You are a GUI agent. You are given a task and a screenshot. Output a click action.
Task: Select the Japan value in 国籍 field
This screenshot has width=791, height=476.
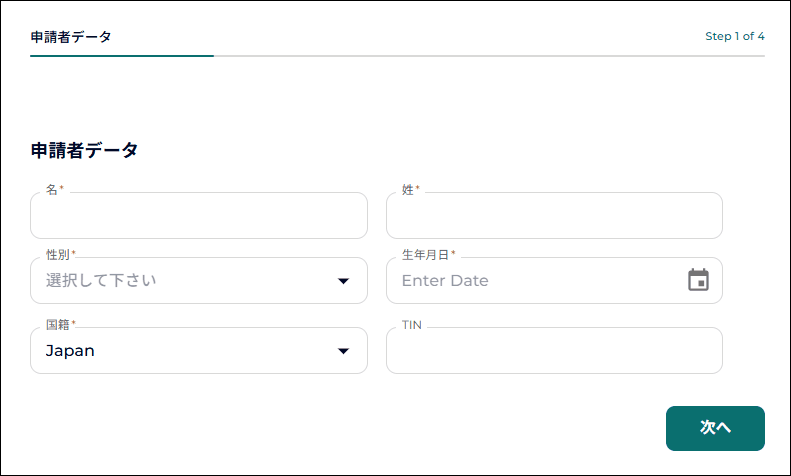pyautogui.click(x=70, y=351)
